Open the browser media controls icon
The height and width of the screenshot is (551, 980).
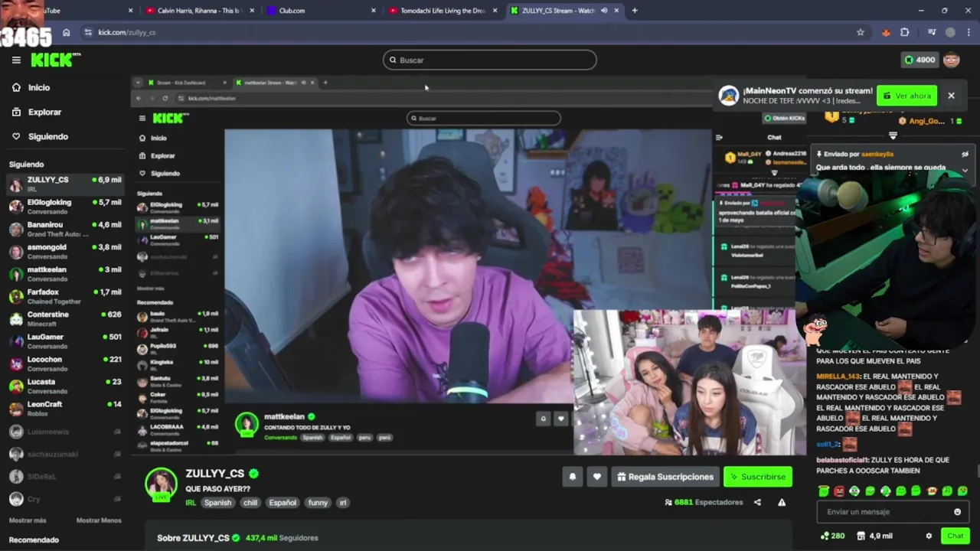point(932,32)
